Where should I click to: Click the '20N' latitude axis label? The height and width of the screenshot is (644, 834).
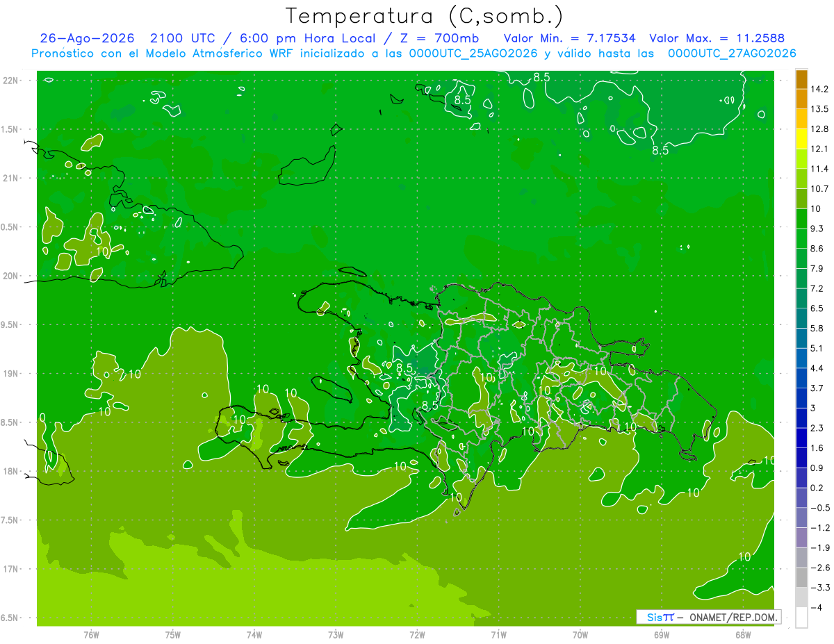[x=12, y=276]
